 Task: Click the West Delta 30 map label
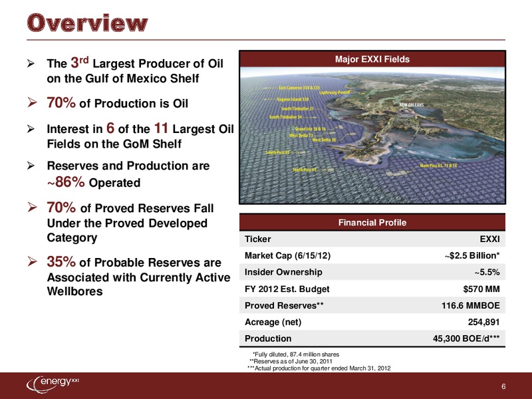point(324,140)
